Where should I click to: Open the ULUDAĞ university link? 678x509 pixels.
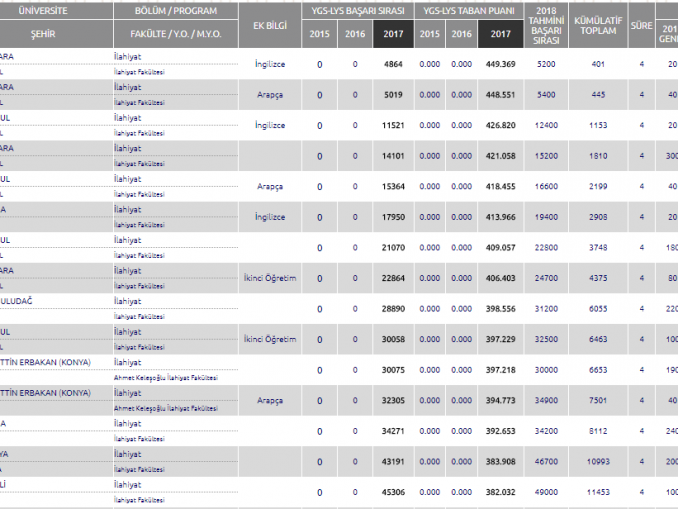coord(20,301)
